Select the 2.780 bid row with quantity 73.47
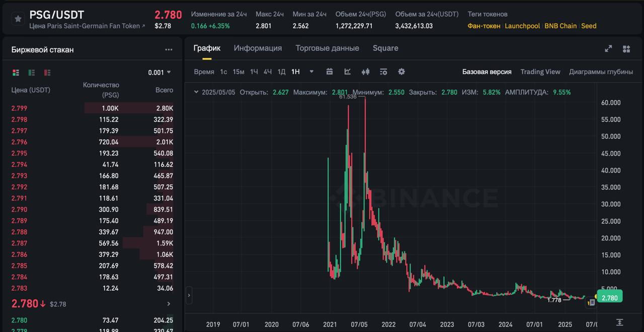Viewport: 644px width, 332px height. (x=92, y=320)
